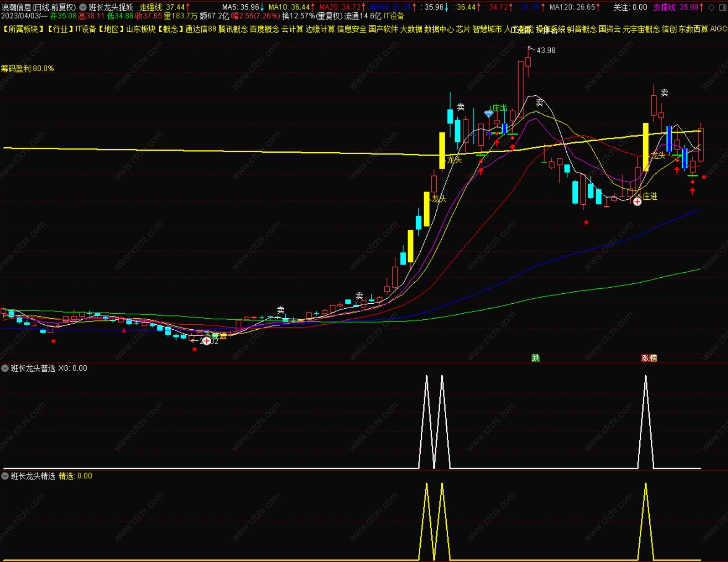Click the 走强线: 37.44 readout

click(x=165, y=7)
